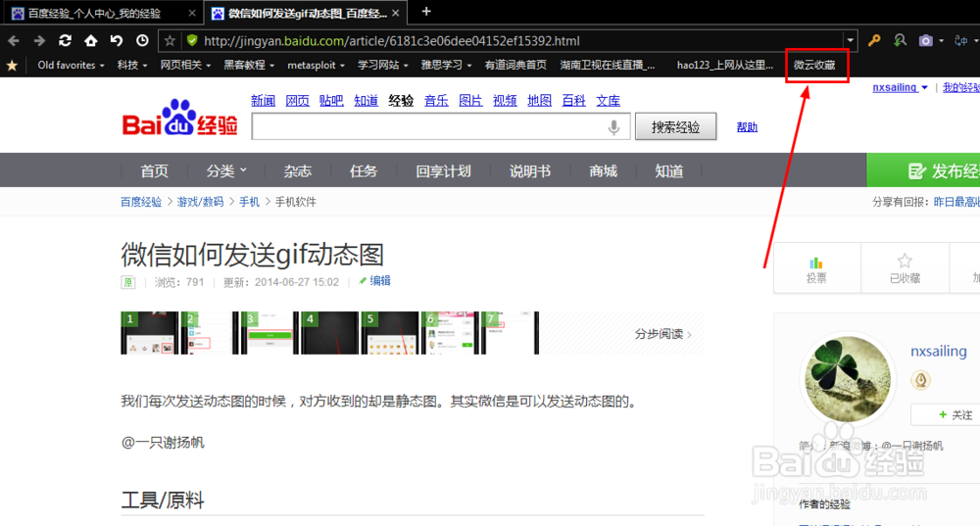Screen dimensions: 980x526
Task: Open the metasploit bookmark folder
Action: click(x=316, y=65)
